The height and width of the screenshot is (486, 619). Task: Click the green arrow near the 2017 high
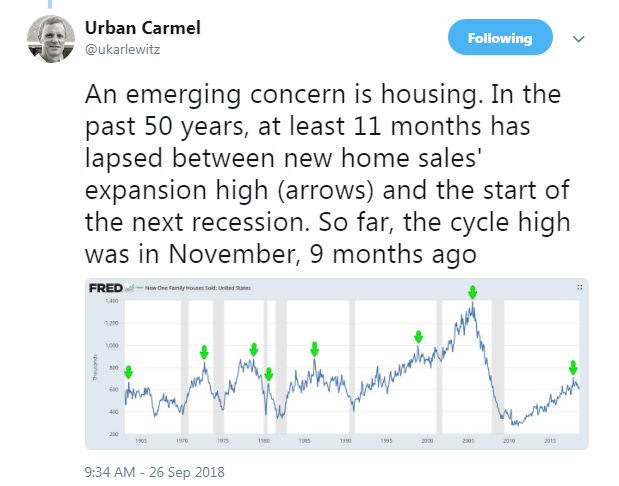573,368
